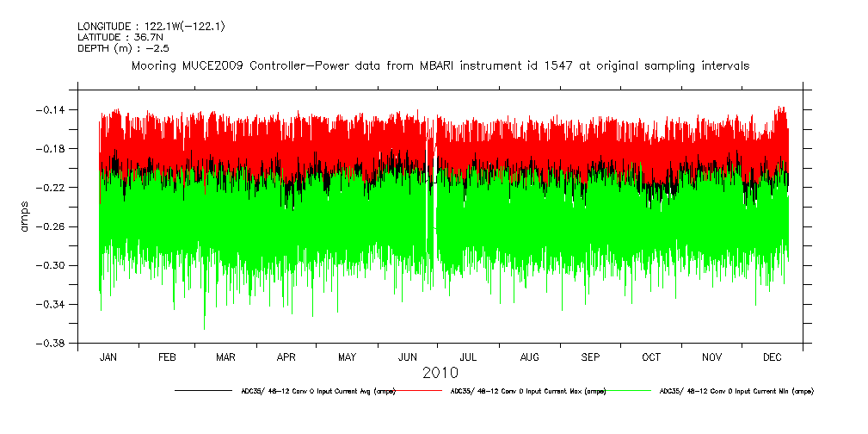Select the Input Current Avg legend label

pos(318,391)
